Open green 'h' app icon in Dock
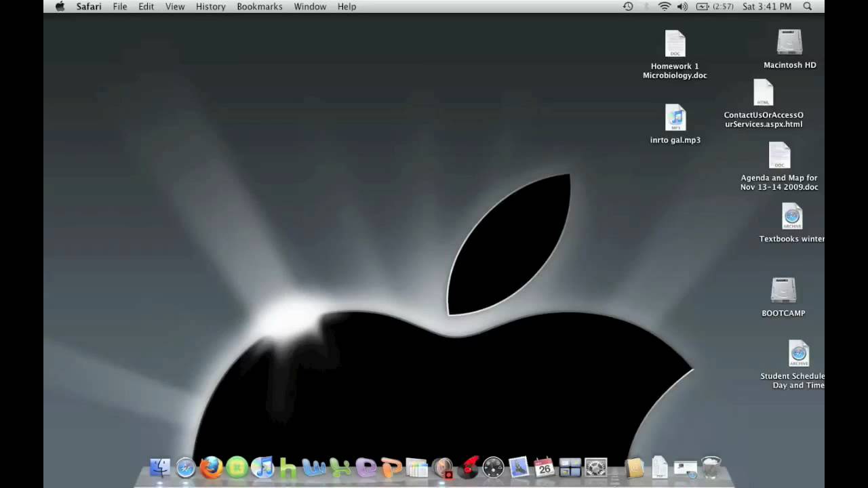The width and height of the screenshot is (868, 488). [x=288, y=468]
